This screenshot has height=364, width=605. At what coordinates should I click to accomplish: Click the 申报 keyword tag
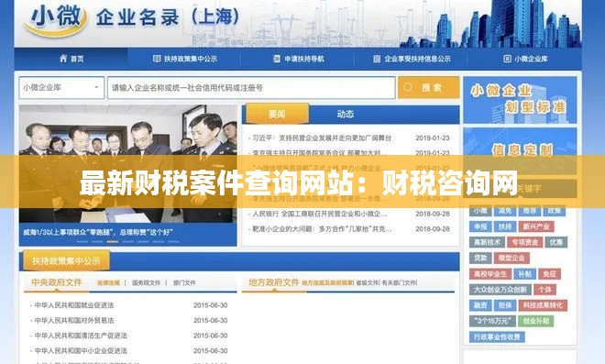pyautogui.click(x=480, y=226)
